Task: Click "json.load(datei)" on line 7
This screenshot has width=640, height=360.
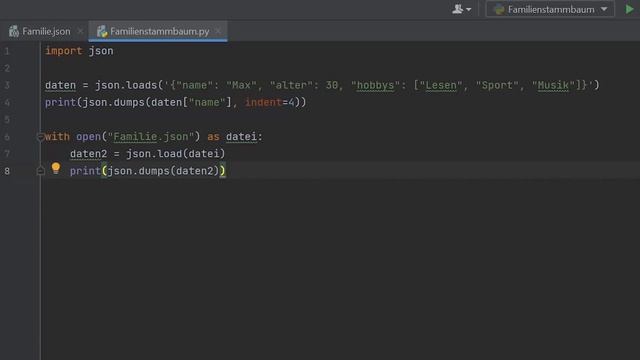Action: [176, 154]
